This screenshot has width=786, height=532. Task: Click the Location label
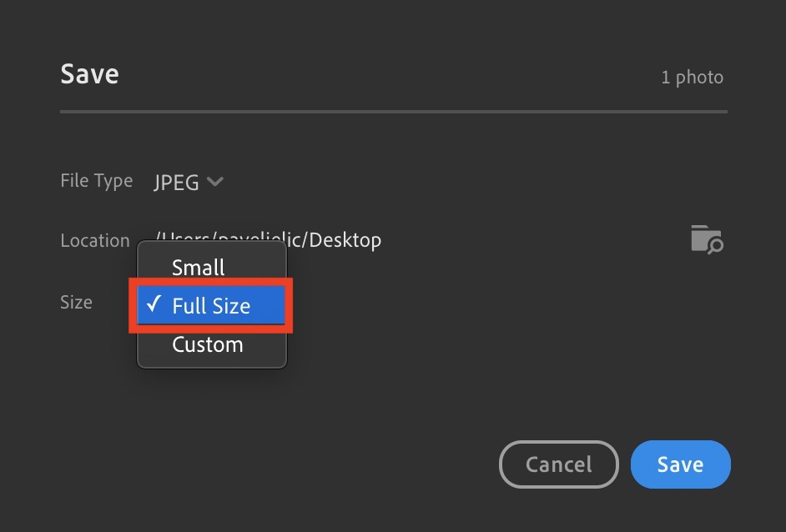[94, 241]
